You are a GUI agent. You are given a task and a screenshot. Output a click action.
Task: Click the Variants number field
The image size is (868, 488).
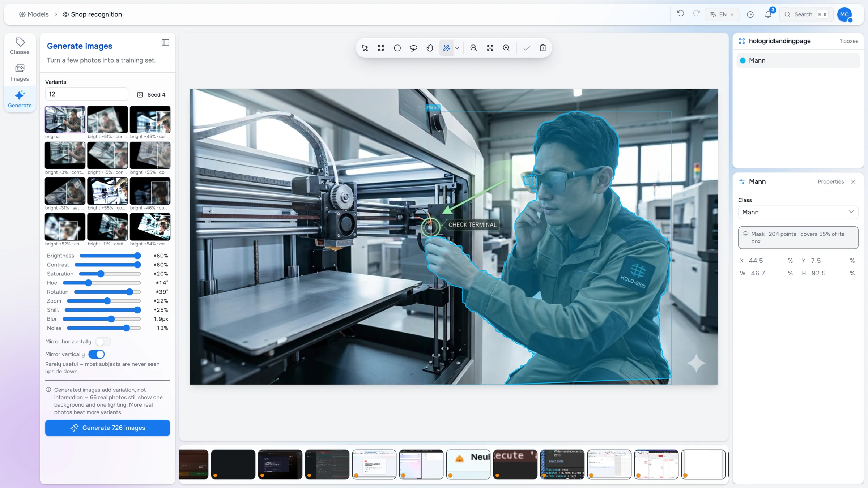86,94
